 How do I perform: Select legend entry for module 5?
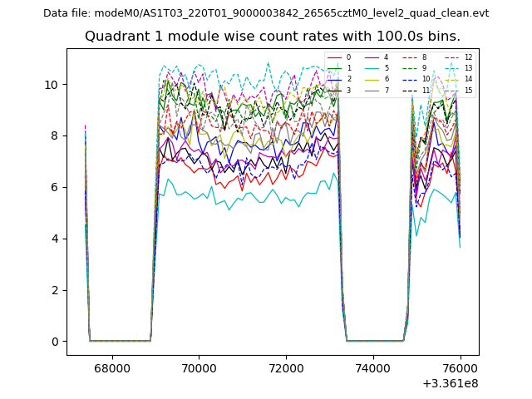click(386, 68)
